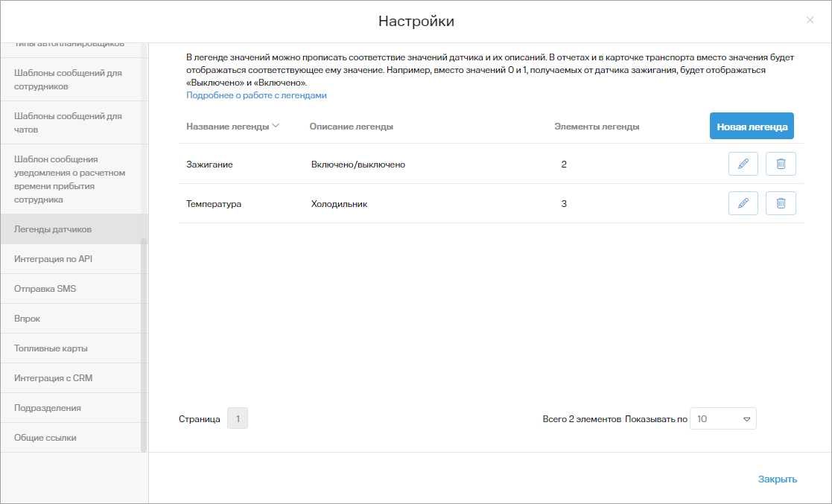Select Топливные карты in the sidebar
832x504 pixels.
(x=71, y=348)
